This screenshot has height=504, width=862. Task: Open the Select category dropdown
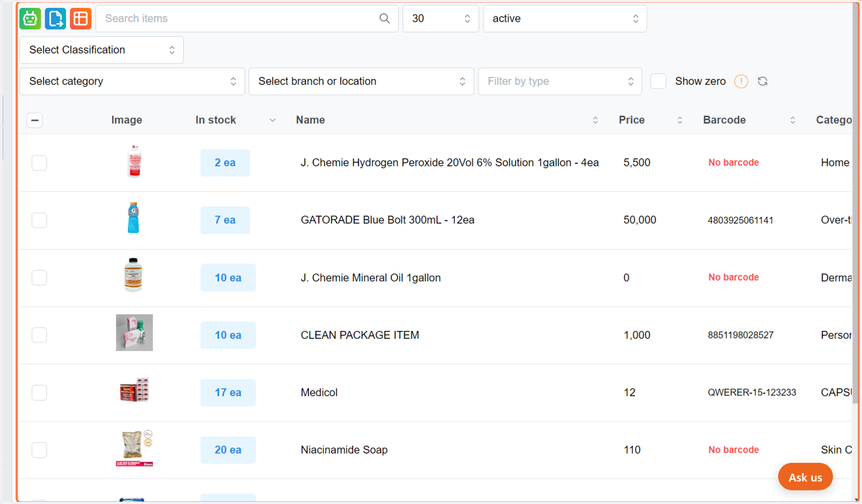(132, 81)
